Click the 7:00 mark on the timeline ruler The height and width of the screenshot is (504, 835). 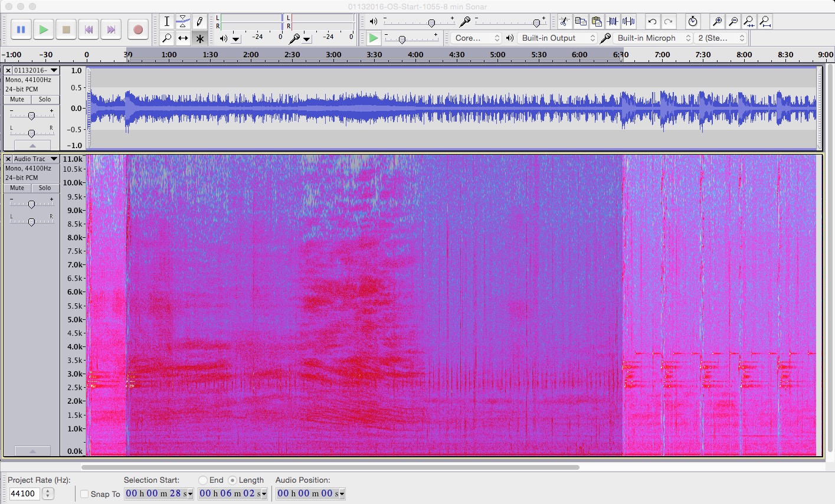tap(662, 55)
